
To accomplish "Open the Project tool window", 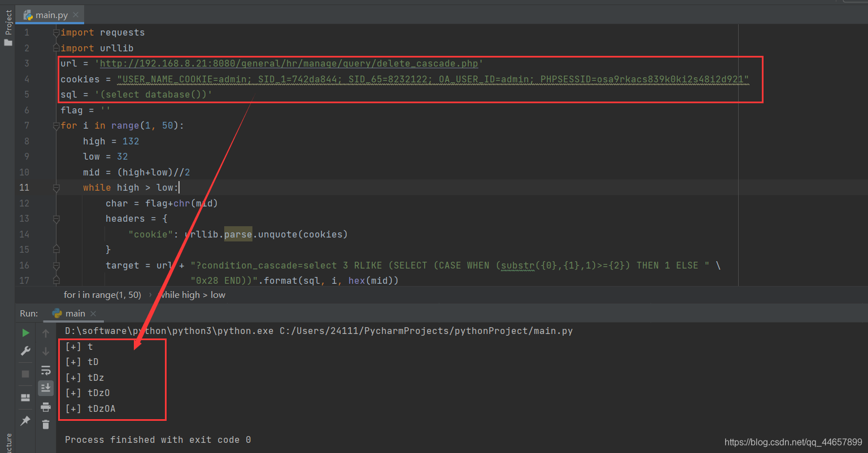I will (8, 28).
